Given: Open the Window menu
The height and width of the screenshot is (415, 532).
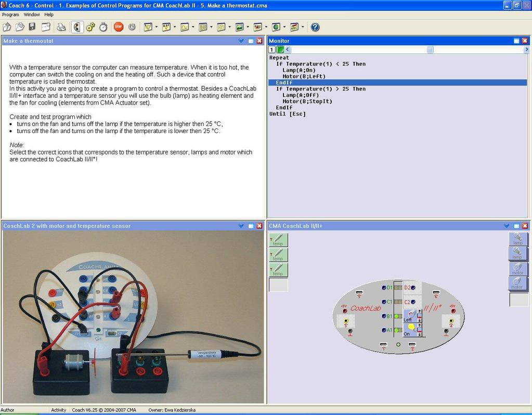Looking at the screenshot, I should tap(32, 15).
